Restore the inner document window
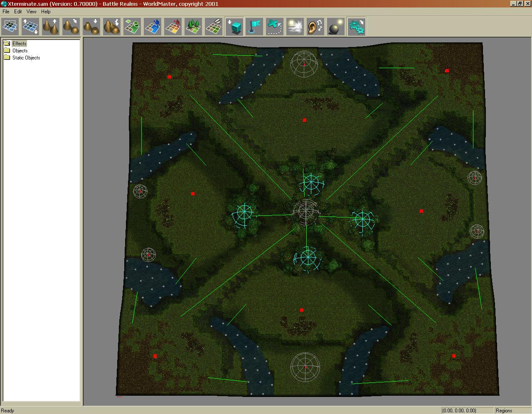Viewport: 532px width, 414px height. point(520,4)
